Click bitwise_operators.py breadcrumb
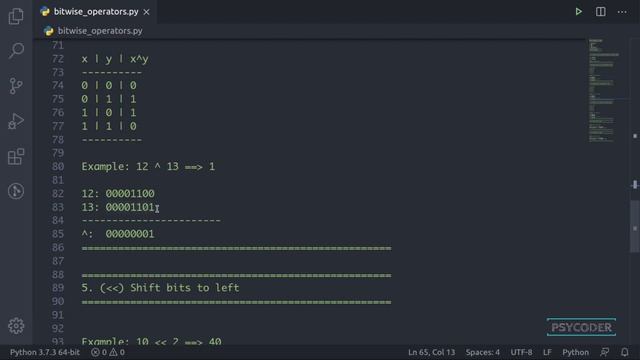 point(100,31)
